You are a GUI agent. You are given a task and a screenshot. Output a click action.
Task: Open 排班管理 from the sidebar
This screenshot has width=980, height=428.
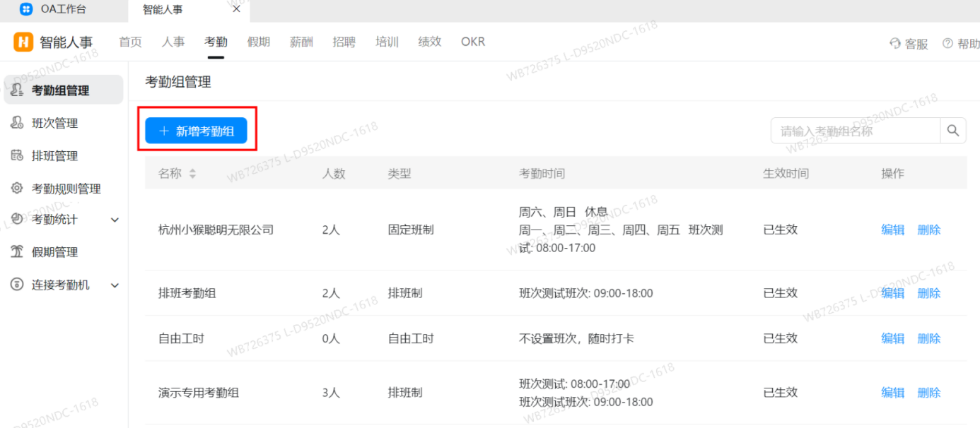[53, 155]
